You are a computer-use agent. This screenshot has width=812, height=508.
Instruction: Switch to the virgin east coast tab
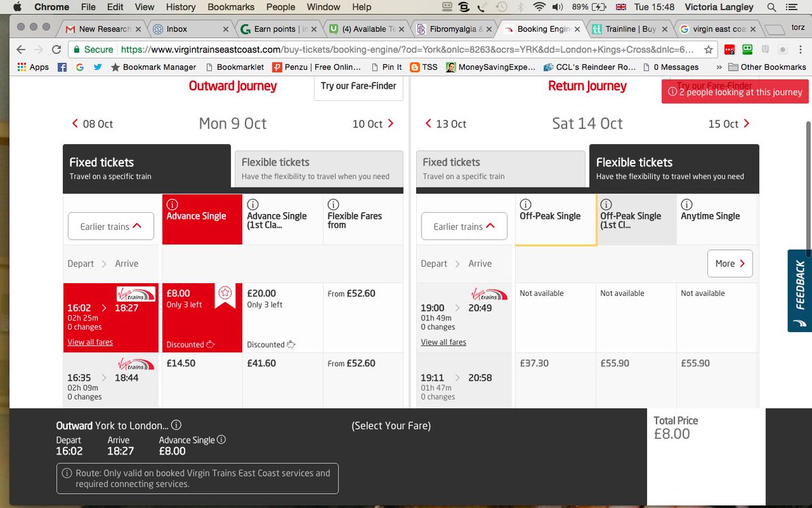click(716, 29)
